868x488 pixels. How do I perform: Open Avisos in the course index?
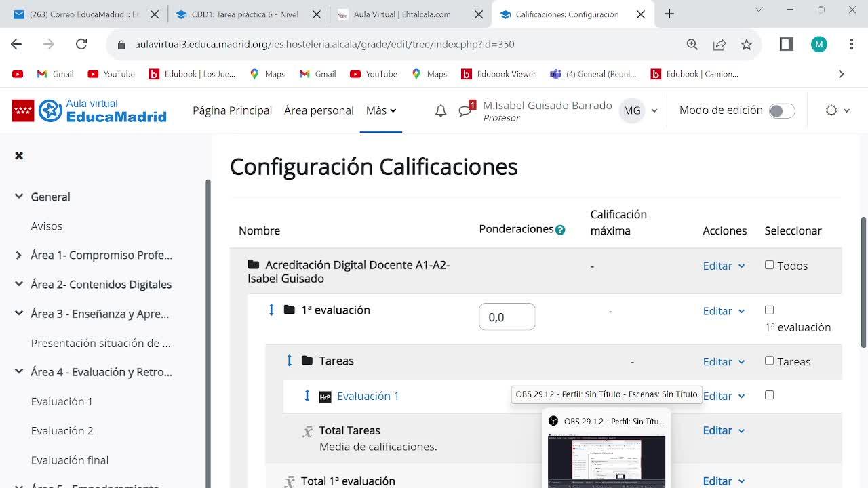pos(47,226)
